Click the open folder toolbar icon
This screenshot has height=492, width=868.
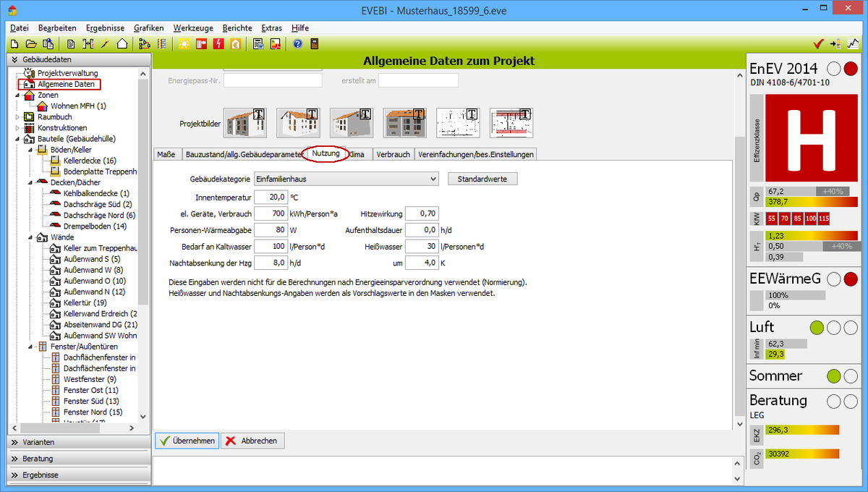click(x=31, y=44)
